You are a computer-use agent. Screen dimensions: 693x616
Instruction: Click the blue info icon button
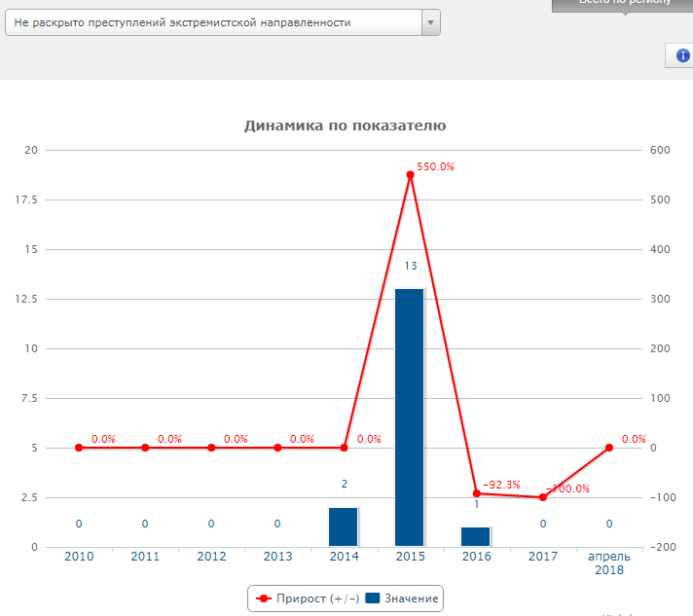coord(680,55)
